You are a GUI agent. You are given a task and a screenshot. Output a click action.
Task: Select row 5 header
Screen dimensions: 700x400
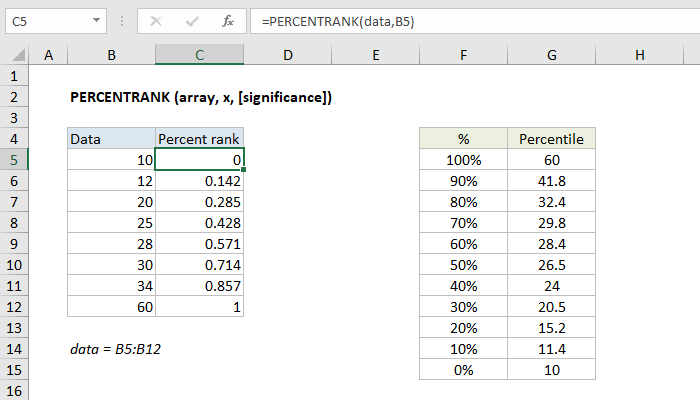tap(14, 160)
